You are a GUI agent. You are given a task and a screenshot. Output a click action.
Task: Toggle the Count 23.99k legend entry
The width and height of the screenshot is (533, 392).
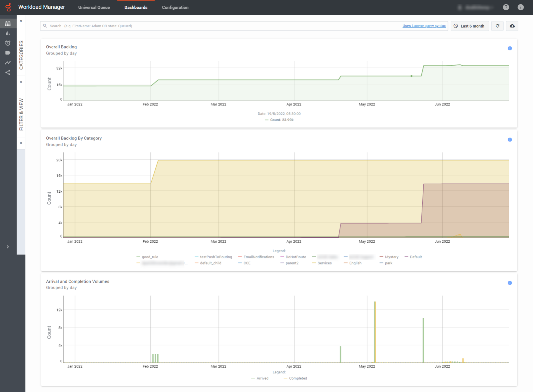pos(279,120)
